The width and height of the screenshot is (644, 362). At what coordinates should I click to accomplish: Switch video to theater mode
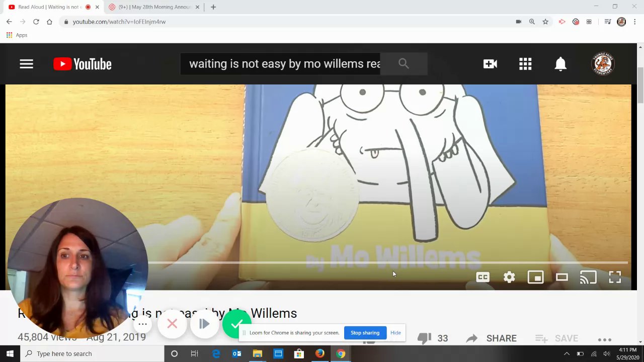(x=561, y=277)
